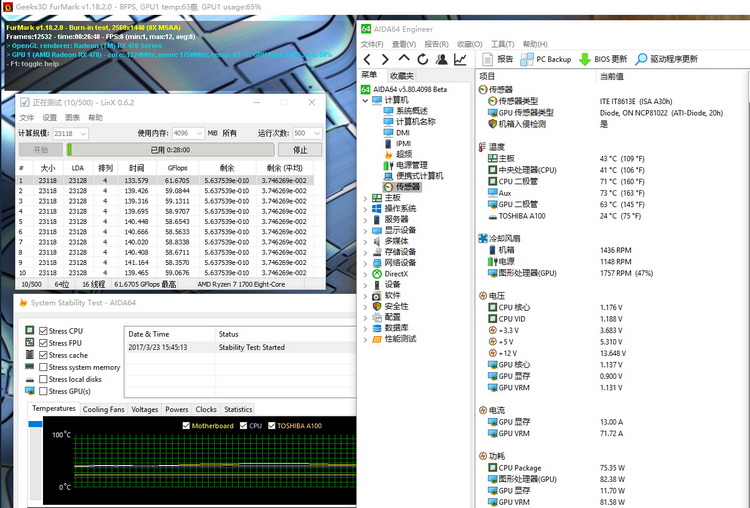The width and height of the screenshot is (750, 508).
Task: Uncheck Stress cache checkbox
Action: 43,355
